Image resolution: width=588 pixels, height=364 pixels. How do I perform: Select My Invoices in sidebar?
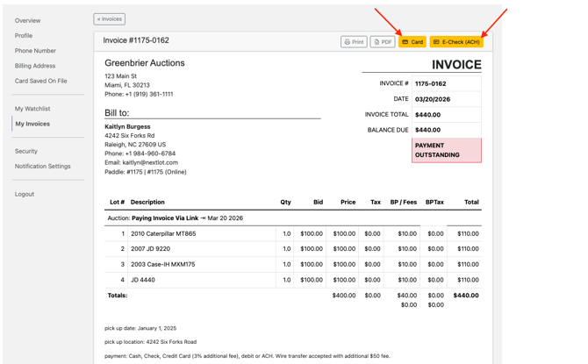pyautogui.click(x=32, y=124)
